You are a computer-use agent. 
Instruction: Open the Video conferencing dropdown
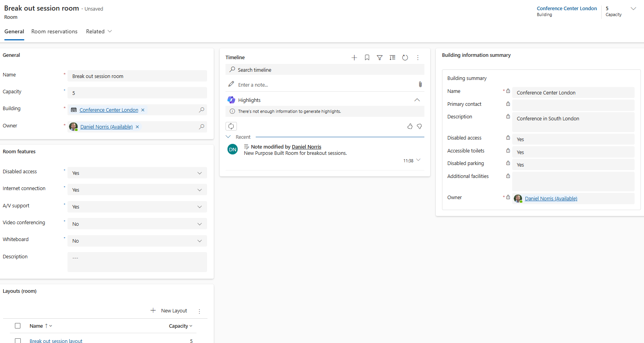137,224
